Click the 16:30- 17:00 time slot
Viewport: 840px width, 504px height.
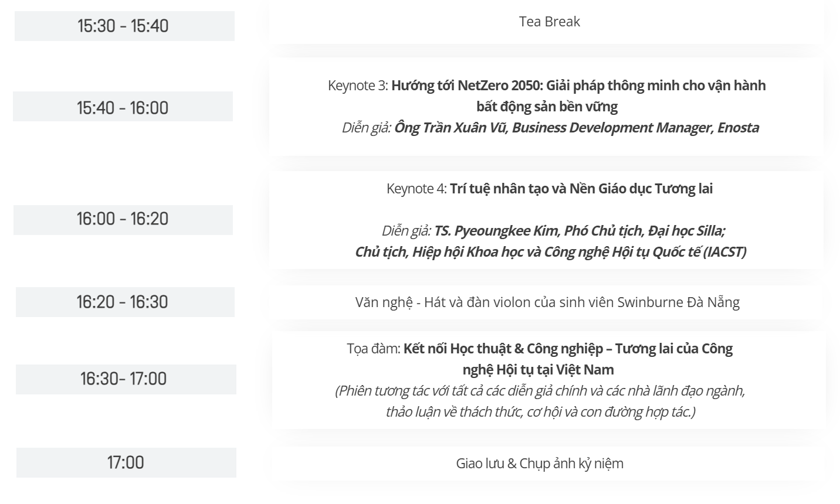(124, 379)
